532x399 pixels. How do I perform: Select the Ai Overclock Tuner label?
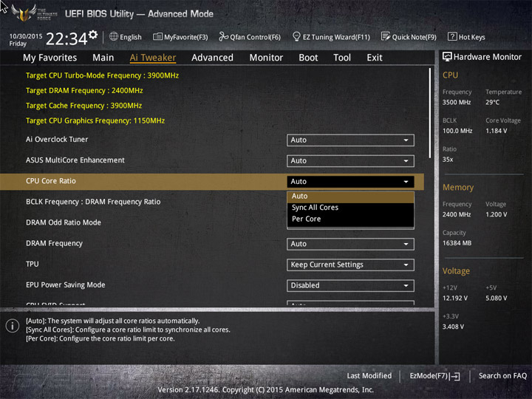[x=57, y=140]
